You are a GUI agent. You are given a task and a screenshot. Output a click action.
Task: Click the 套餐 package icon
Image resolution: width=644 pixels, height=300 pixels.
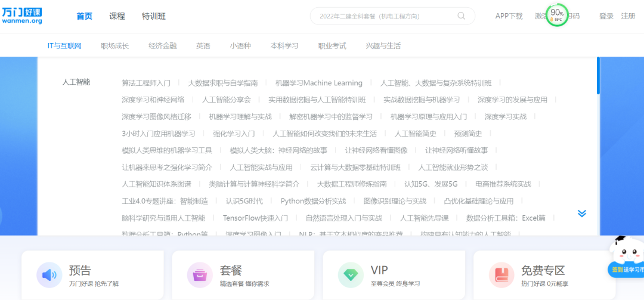(200, 275)
